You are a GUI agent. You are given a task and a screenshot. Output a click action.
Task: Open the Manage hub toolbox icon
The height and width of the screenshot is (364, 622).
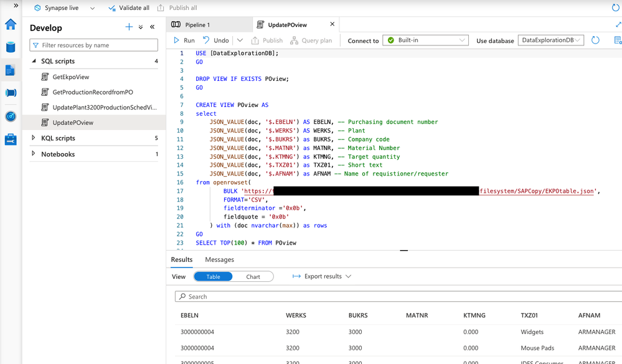pyautogui.click(x=11, y=139)
